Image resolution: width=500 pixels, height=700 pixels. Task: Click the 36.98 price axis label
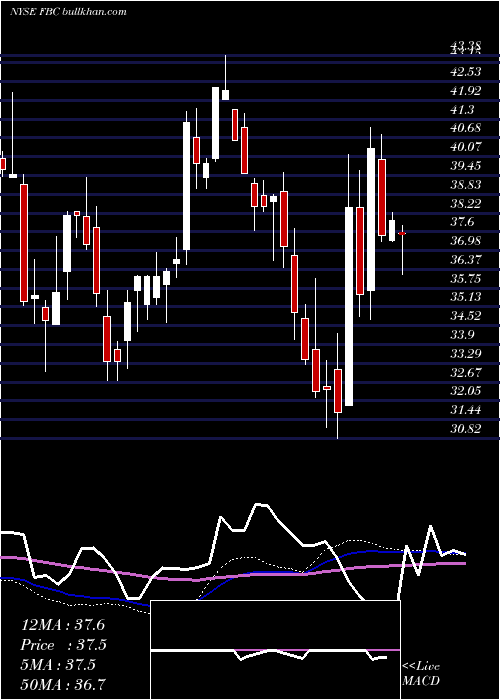pyautogui.click(x=466, y=241)
